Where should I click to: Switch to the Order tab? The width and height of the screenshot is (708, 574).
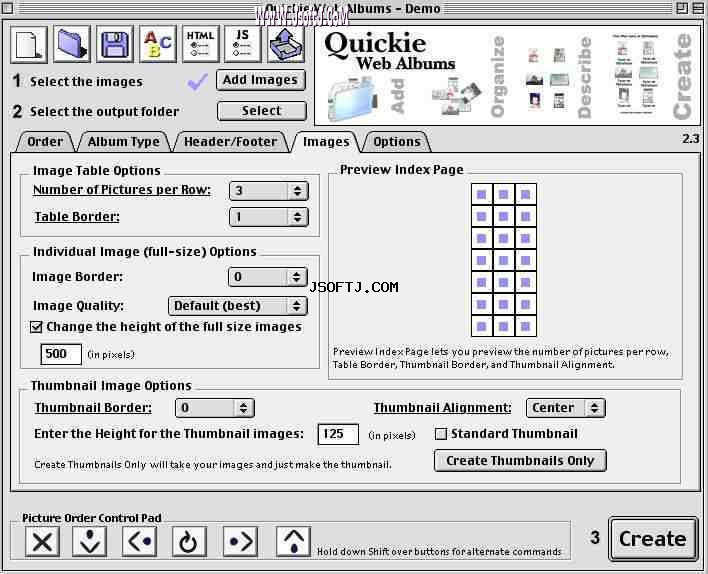coord(45,142)
